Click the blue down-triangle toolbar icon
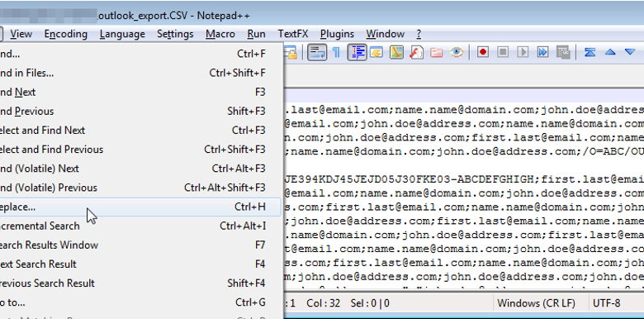 (630, 52)
